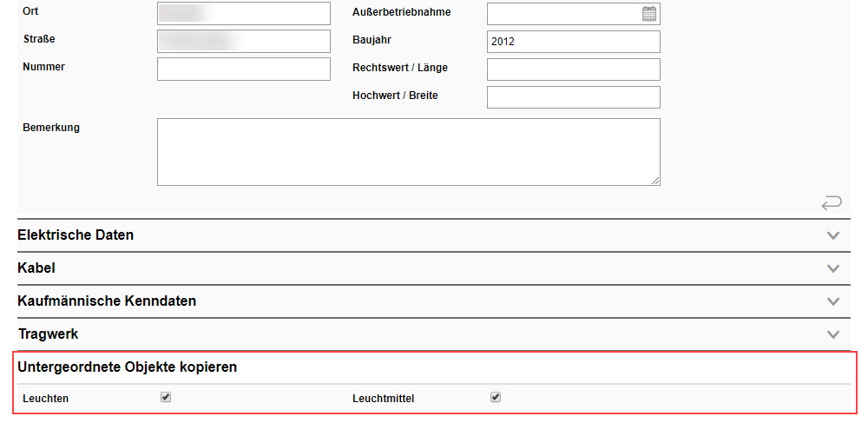Uncheck the Leuchten checkbox
Viewport: 868px width, 423px height.
166,397
